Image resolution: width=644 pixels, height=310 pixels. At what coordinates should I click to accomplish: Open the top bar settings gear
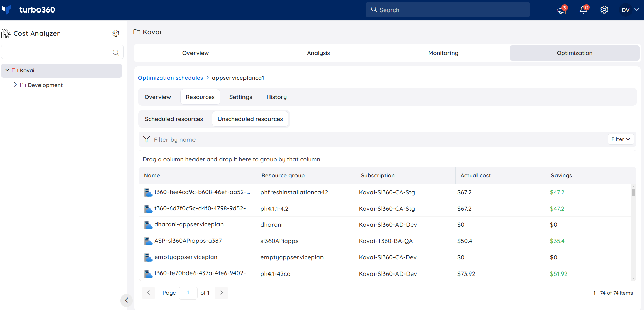pyautogui.click(x=604, y=10)
